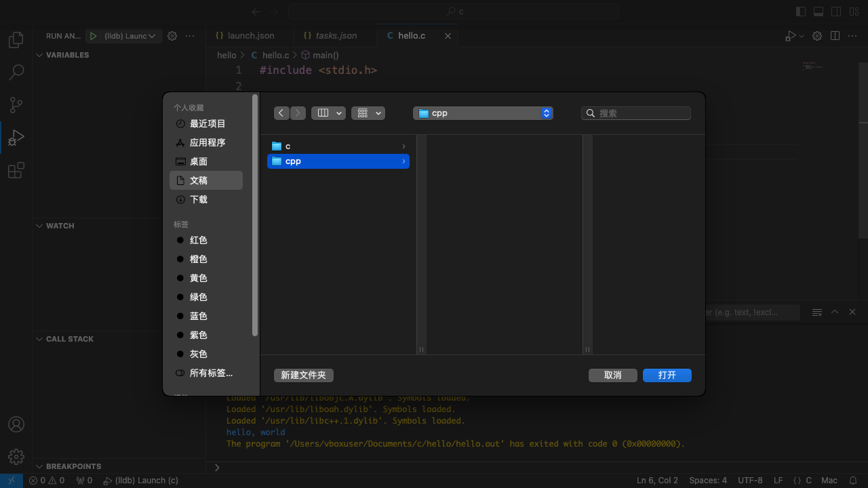Click the gear icon in editor title actions

(817, 36)
